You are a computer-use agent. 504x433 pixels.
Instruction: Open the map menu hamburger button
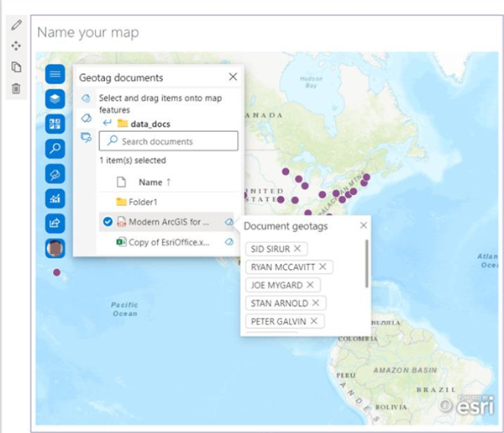(x=55, y=74)
